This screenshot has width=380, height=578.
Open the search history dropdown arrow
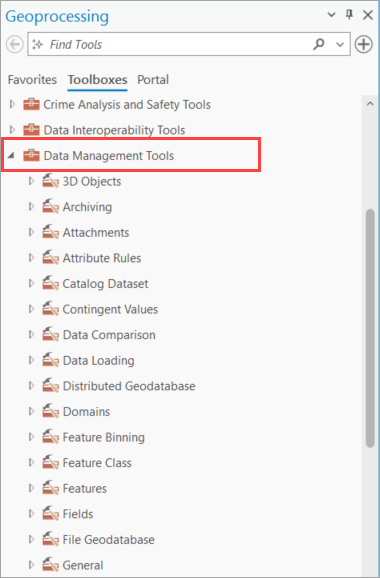pos(340,45)
